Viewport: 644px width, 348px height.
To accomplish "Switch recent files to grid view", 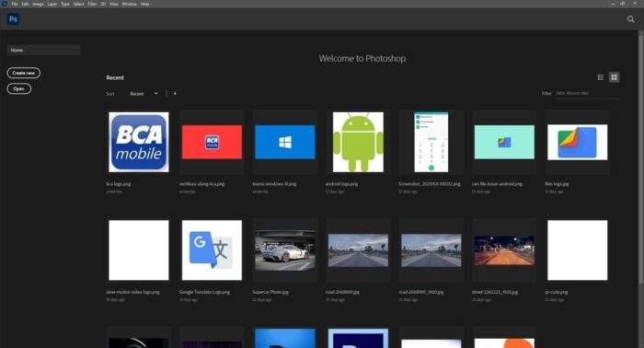I will [x=614, y=77].
